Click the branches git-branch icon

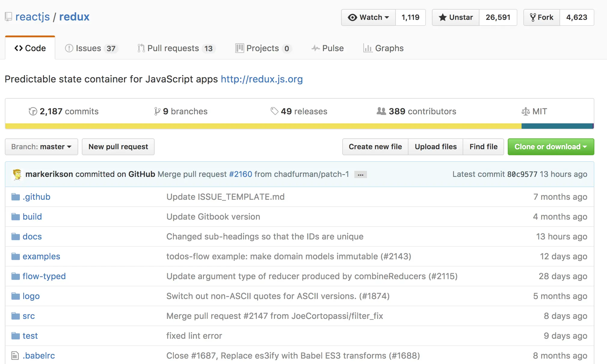157,112
